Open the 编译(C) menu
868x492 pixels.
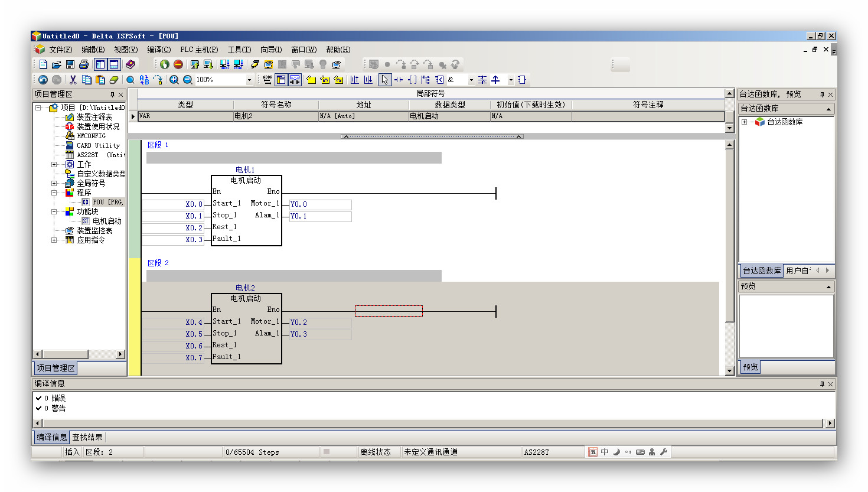158,50
